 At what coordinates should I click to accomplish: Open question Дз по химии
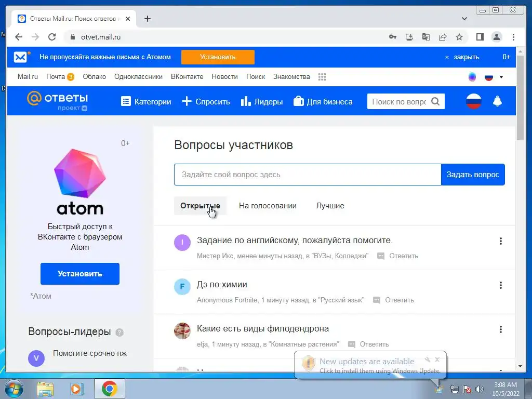[x=222, y=284]
